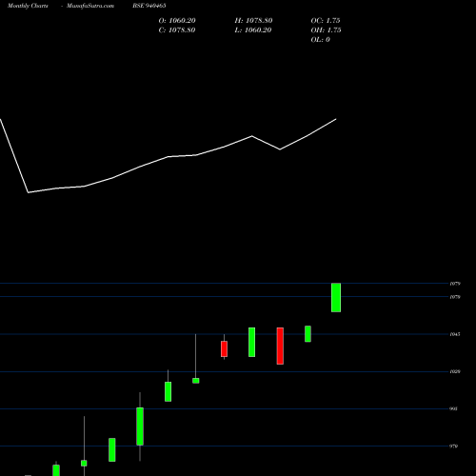Viewport: 476px width, 476px height.
Task: Select the small red candle with wicks
Action: [224, 347]
